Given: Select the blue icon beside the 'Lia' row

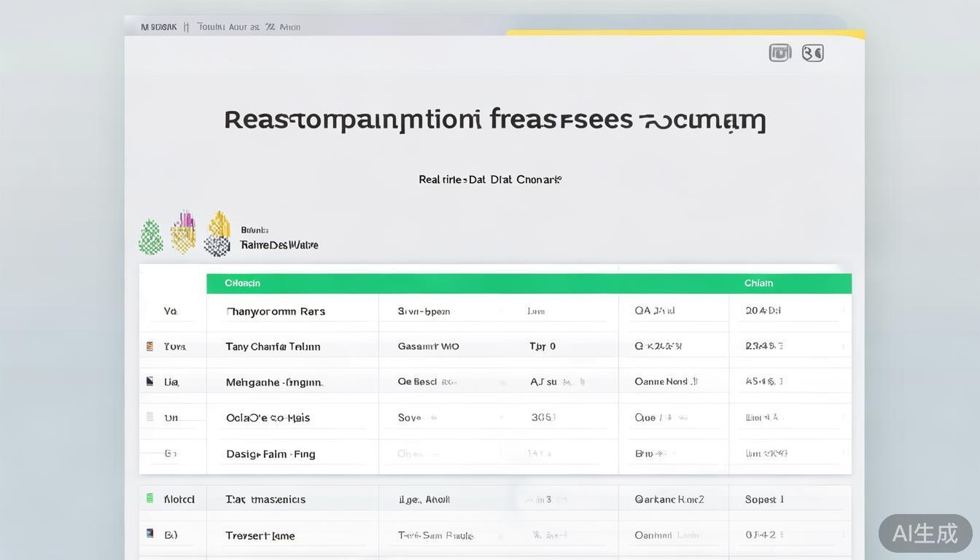Looking at the screenshot, I should [151, 381].
